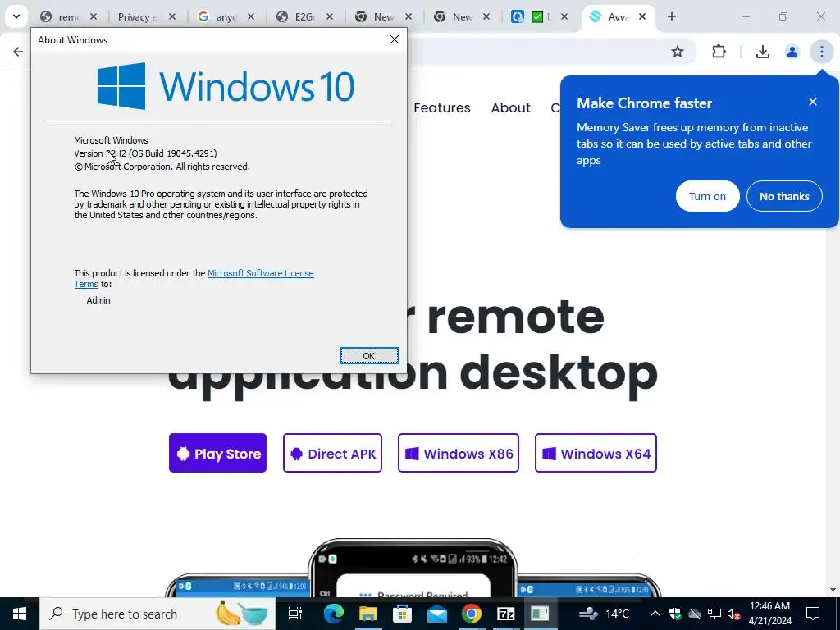Click the page scrollbar down arrow
This screenshot has height=630, width=840.
point(833,590)
